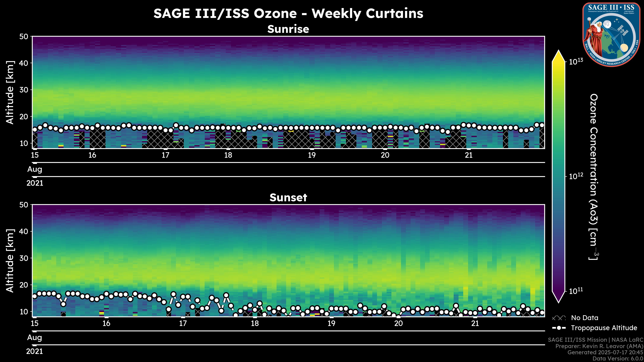Click the SAGE III ISS mission logo
Viewport: 644px width, 362px height.
click(611, 35)
